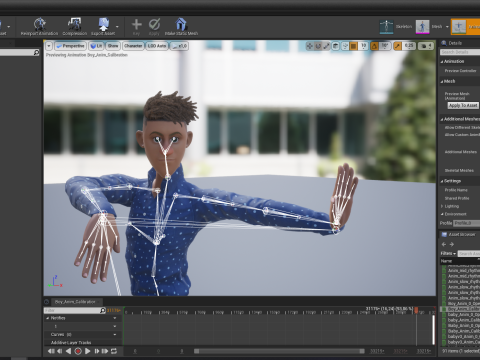Collapse the Animation details section
This screenshot has height=360, width=480.
point(442,62)
